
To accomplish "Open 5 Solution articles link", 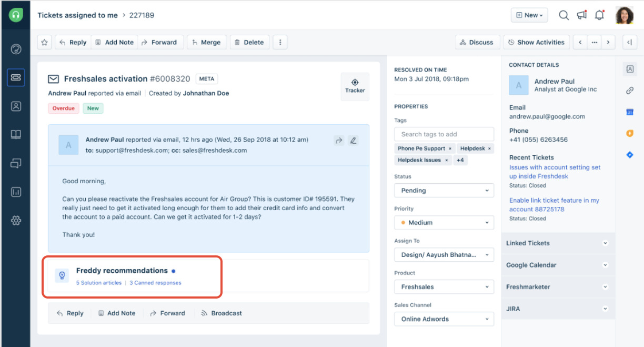I will 99,283.
